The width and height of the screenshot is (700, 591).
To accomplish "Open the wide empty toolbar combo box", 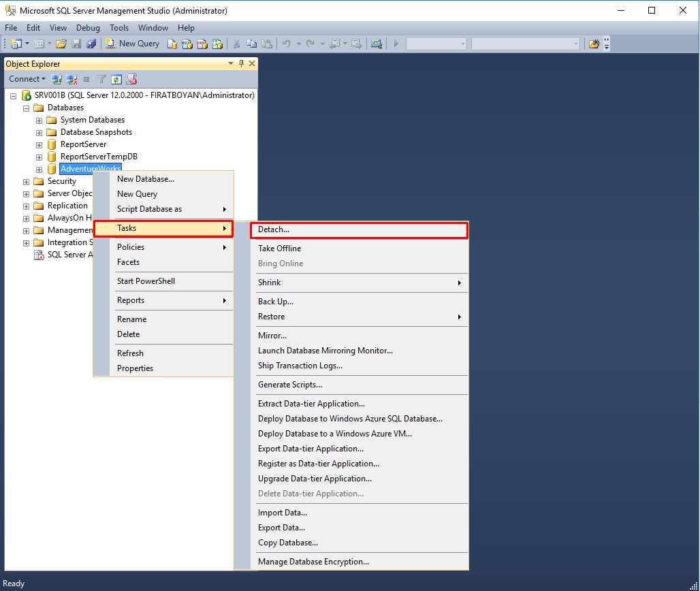I will tap(526, 44).
